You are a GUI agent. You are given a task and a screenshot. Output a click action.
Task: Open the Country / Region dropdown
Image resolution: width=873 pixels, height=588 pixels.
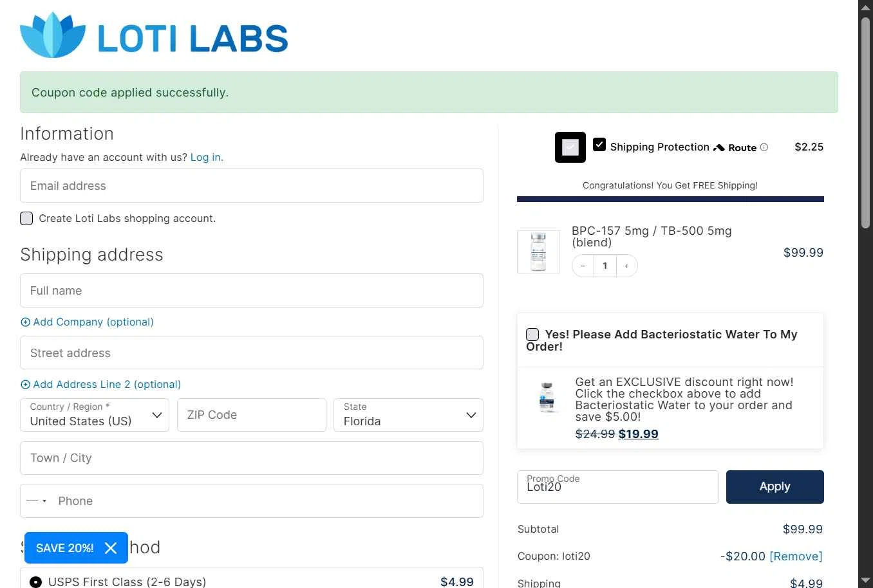coord(95,415)
